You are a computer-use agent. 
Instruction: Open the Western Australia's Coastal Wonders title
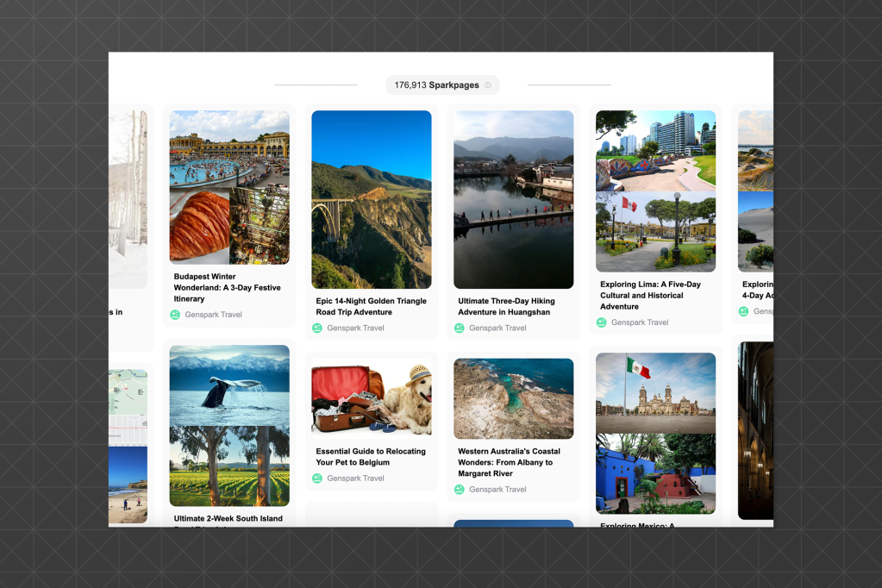[x=509, y=462]
